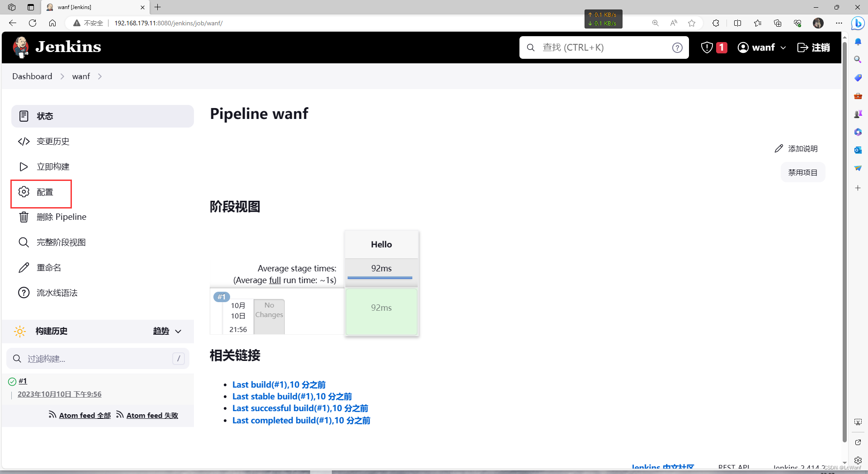Open the browser profile avatar
The image size is (868, 474).
[818, 23]
